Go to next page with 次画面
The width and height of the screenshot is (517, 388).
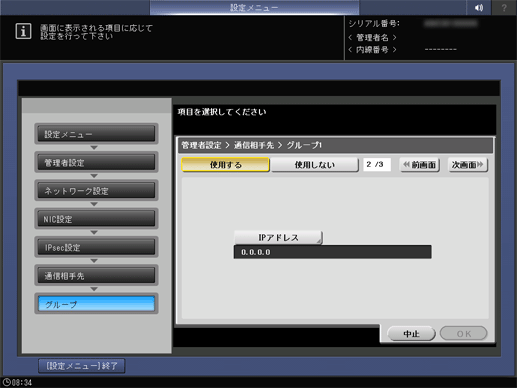click(468, 165)
